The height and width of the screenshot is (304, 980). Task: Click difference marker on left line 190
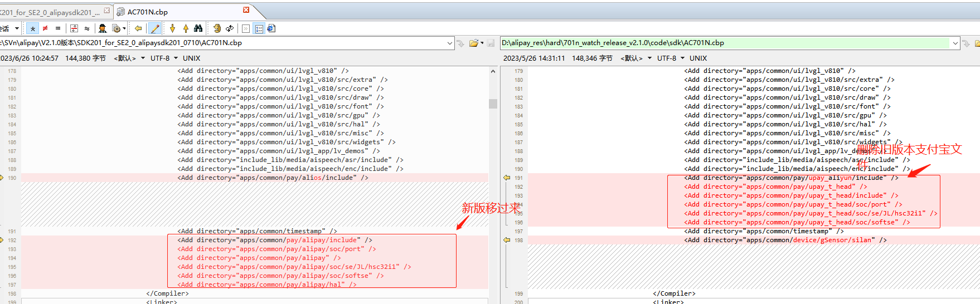pos(2,178)
